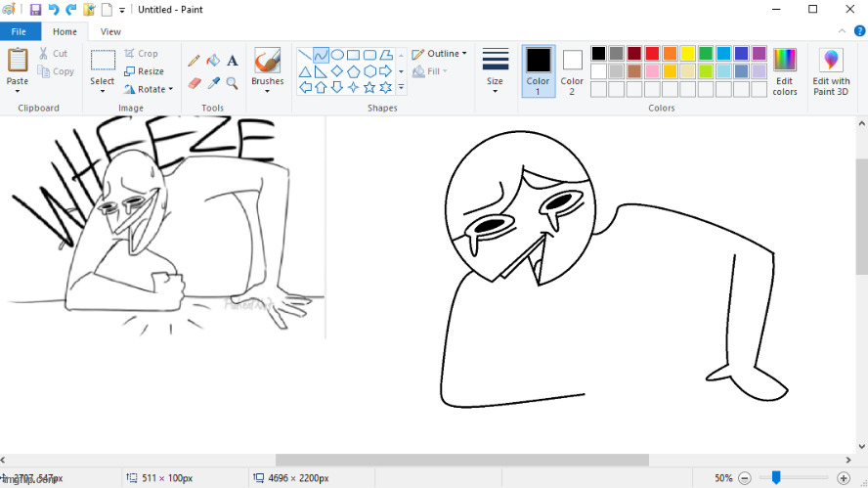Viewport: 868px width, 488px height.
Task: Click the Cut button
Action: coord(54,53)
